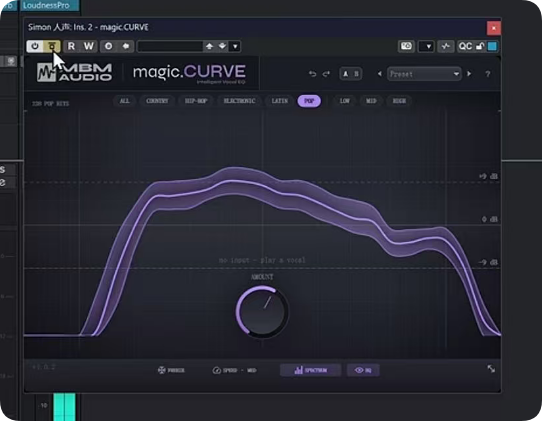Viewport: 542px width, 421px height.
Task: Click the blue square indicator in header
Action: coord(492,46)
